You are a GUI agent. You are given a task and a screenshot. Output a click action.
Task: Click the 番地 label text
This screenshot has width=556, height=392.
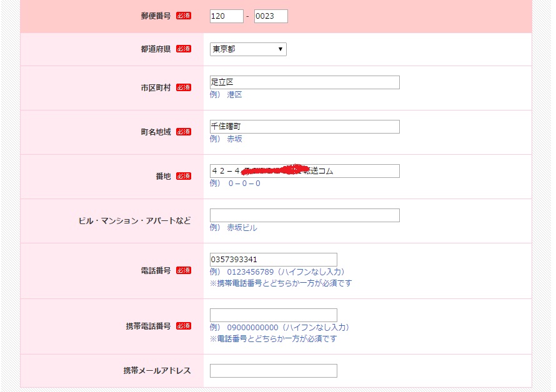pyautogui.click(x=163, y=176)
